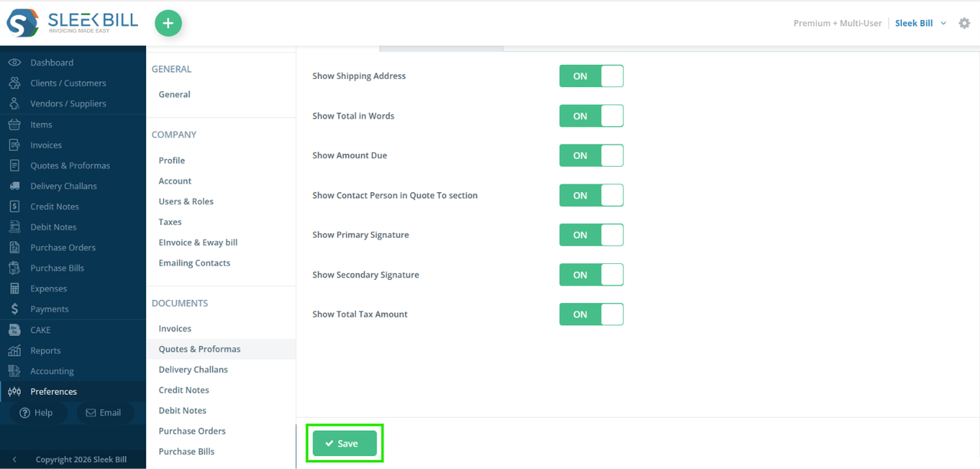Disable Show Primary Signature switch

click(591, 235)
